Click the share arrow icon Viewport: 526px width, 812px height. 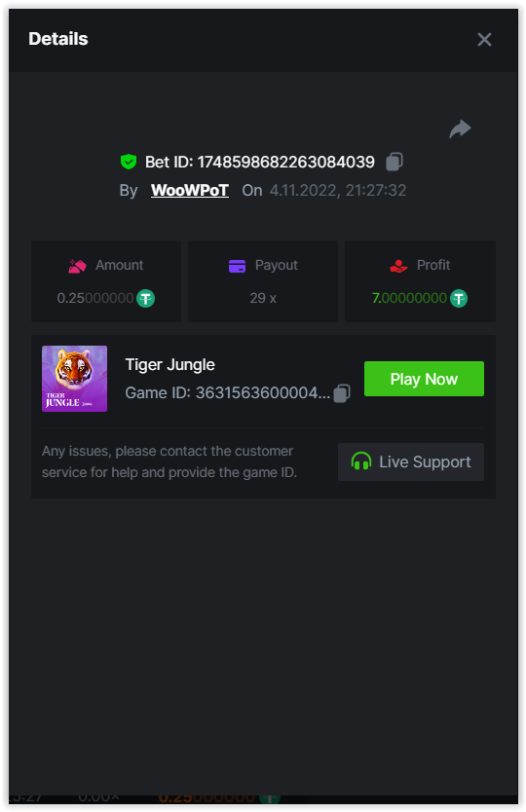pos(460,129)
